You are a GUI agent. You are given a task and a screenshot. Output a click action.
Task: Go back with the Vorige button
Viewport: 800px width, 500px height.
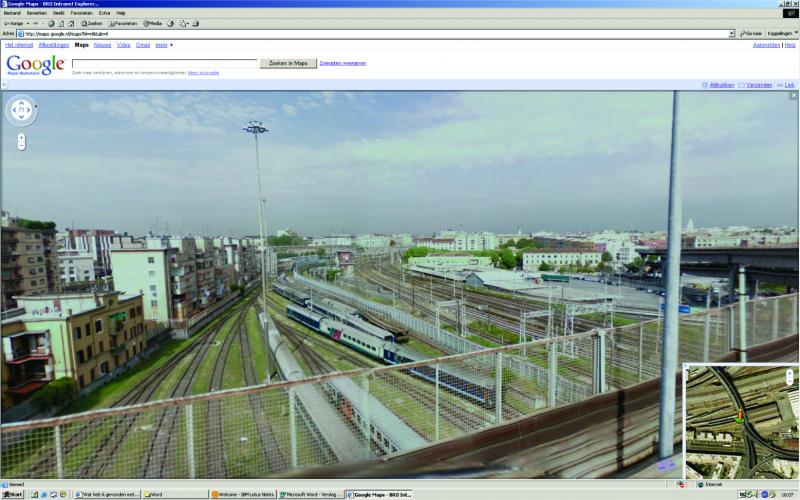[x=14, y=23]
